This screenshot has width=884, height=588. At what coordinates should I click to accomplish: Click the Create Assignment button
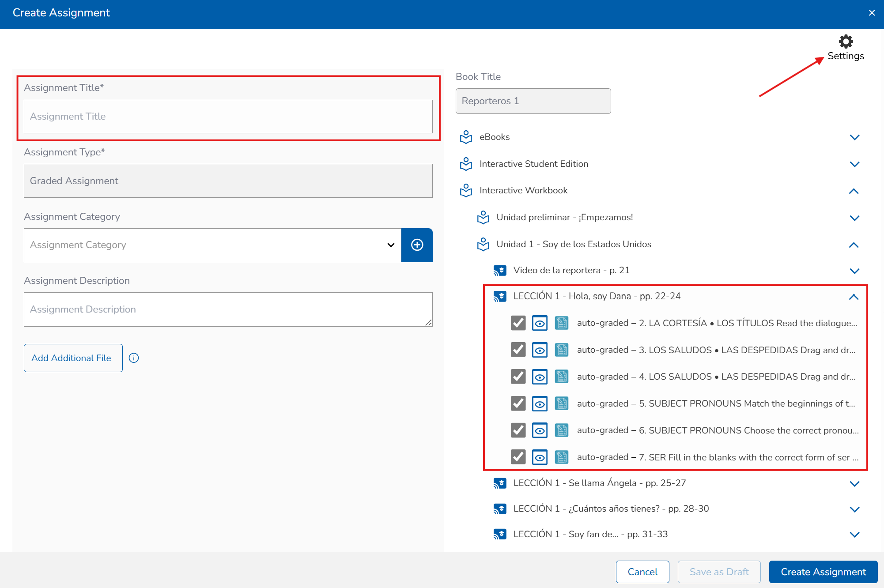(823, 572)
